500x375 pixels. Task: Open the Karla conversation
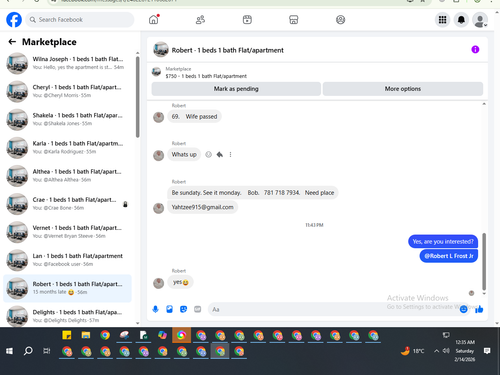(x=67, y=147)
